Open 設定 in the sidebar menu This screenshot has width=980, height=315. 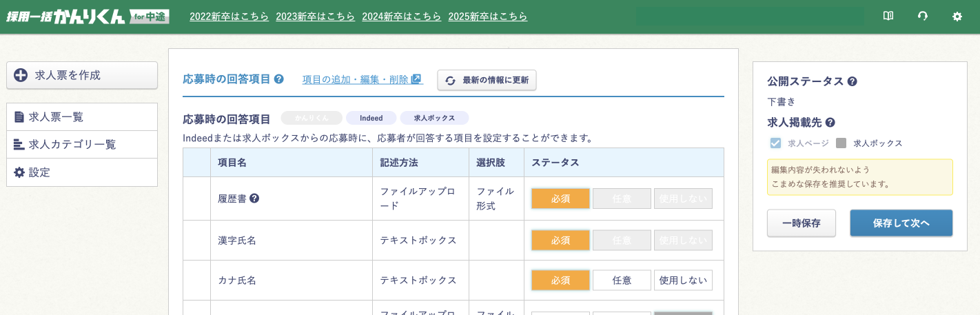pyautogui.click(x=82, y=172)
